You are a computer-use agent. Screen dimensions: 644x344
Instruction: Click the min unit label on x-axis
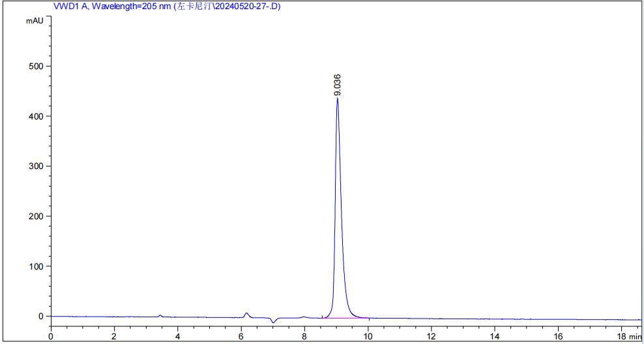click(635, 336)
